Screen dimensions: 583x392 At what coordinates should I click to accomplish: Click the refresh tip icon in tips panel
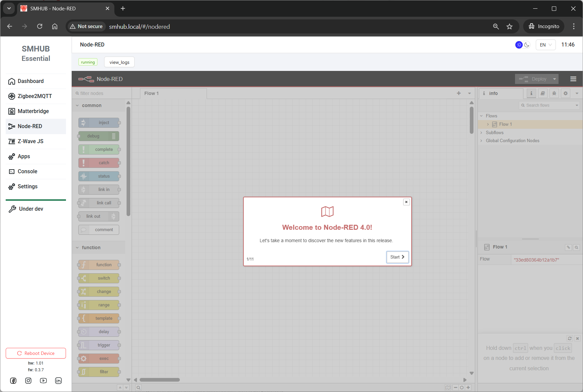click(x=570, y=338)
